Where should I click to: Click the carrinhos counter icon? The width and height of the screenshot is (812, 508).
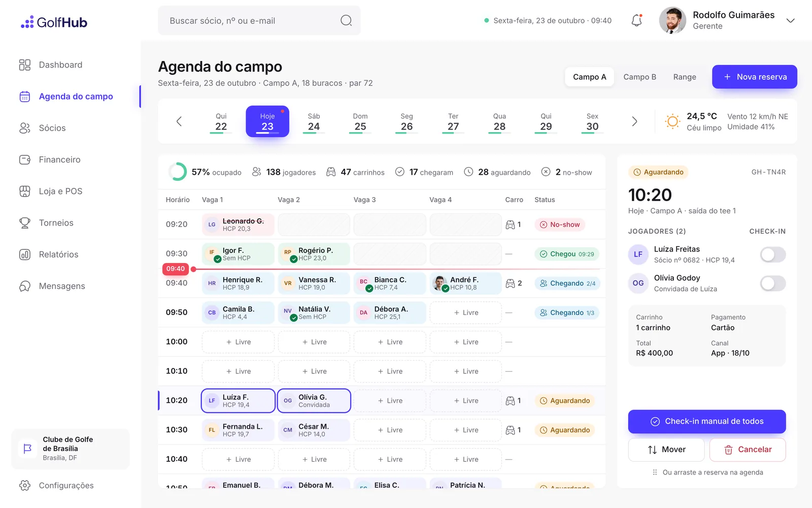point(331,172)
